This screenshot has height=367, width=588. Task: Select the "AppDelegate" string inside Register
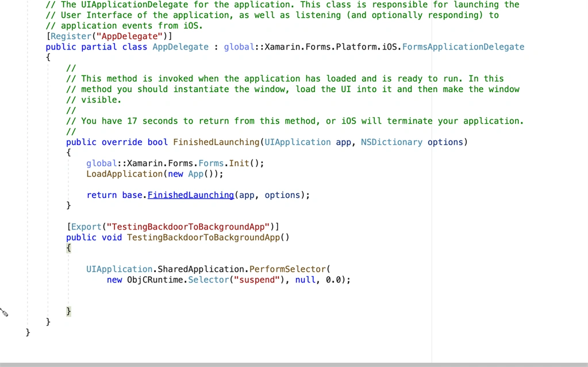(129, 36)
